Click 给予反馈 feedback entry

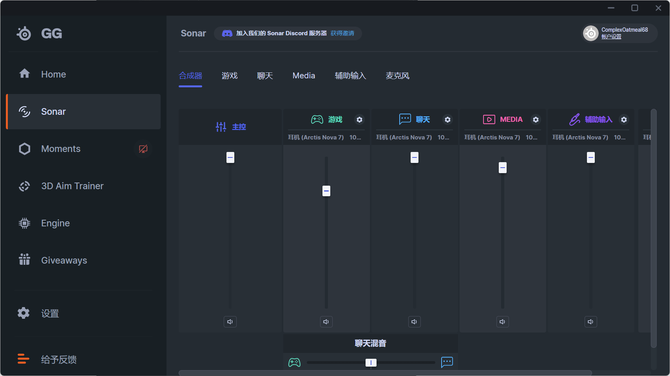click(84, 359)
